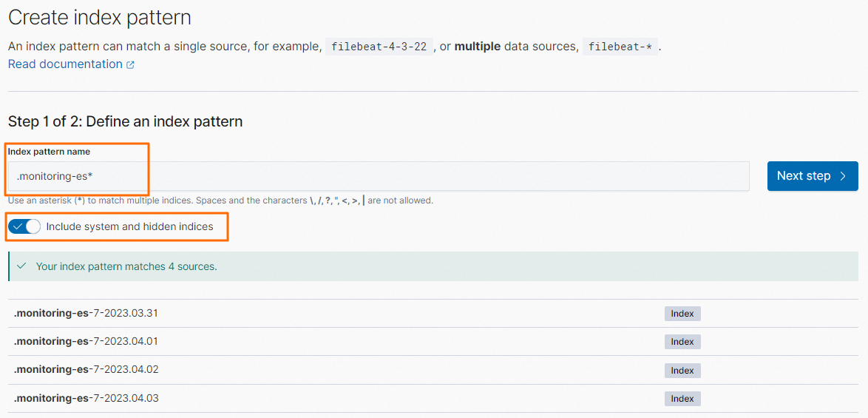This screenshot has height=418, width=868.
Task: Click the external link icon beside Read documentation
Action: [x=130, y=65]
